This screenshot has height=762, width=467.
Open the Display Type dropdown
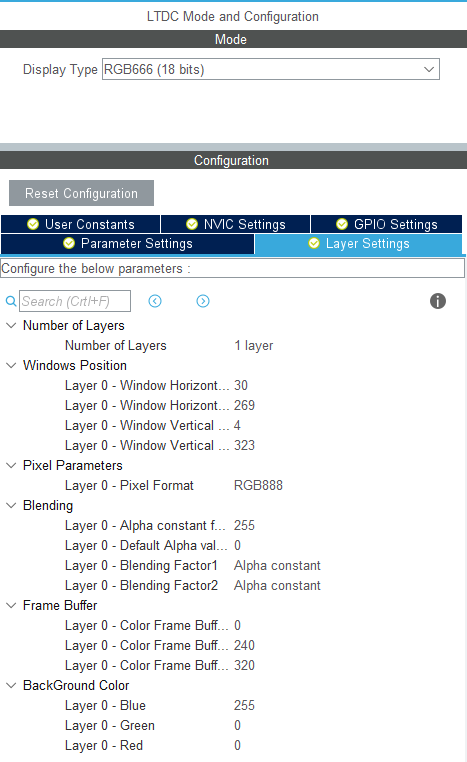271,69
